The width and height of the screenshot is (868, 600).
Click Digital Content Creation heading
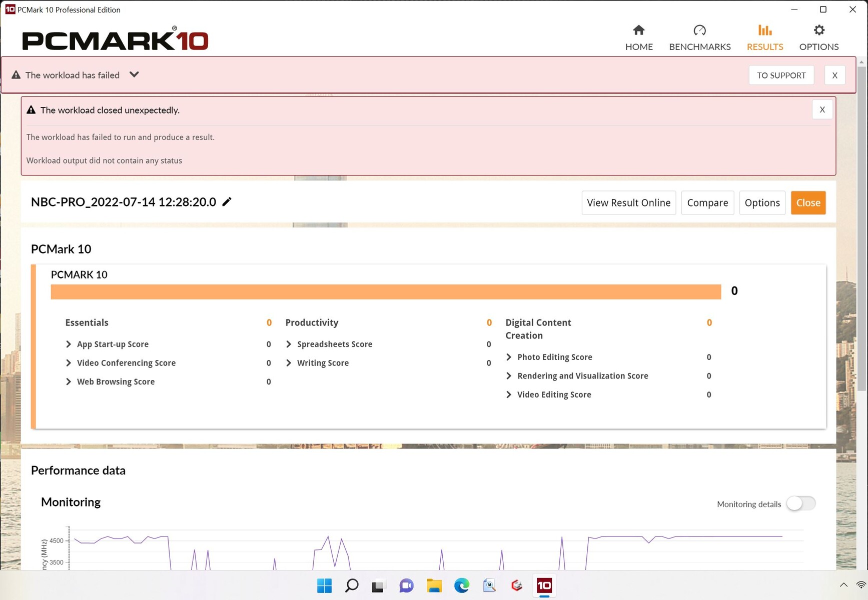click(x=538, y=329)
